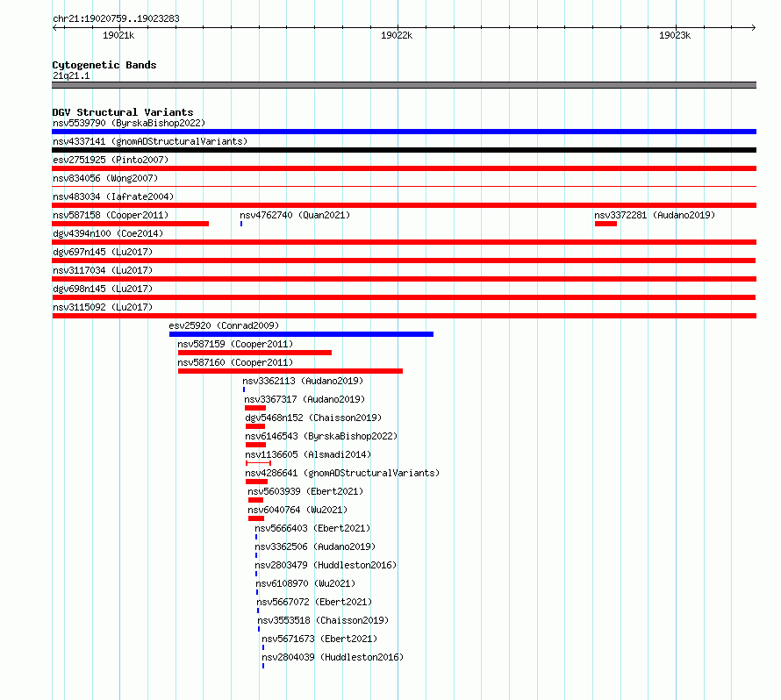Click nsv5671673 (Ebert2021) label
The width and height of the screenshot is (781, 700).
(x=319, y=639)
